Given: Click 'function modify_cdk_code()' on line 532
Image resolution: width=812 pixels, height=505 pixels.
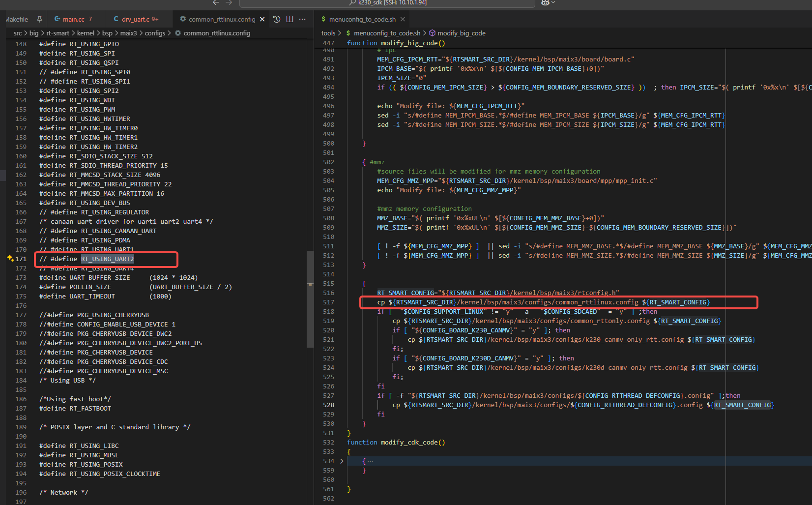Looking at the screenshot, I should click(x=396, y=442).
